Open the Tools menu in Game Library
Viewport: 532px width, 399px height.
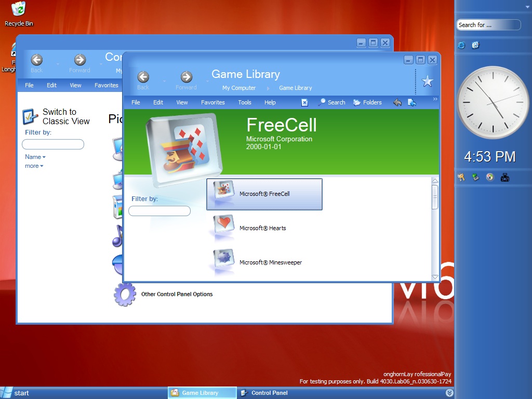click(245, 102)
